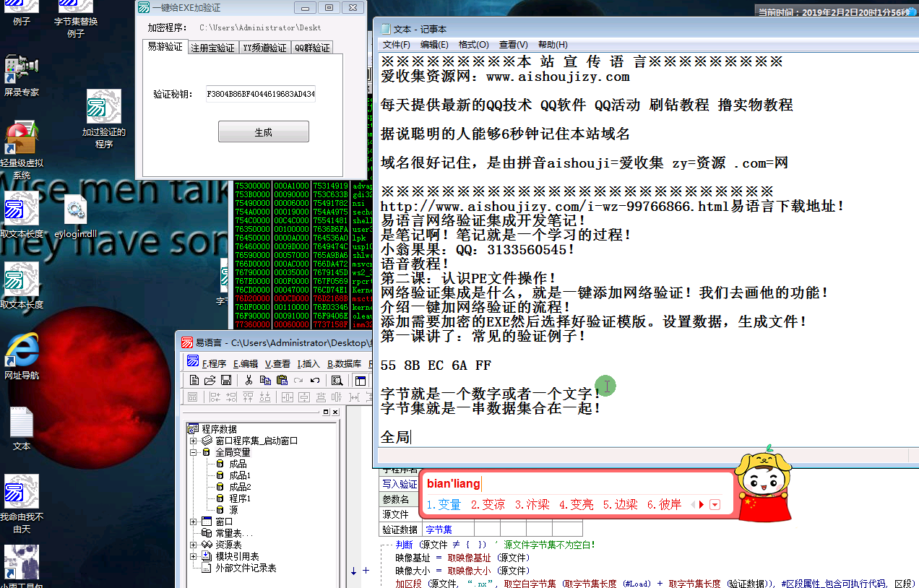Open the F.程序 menu in 易语言
The width and height of the screenshot is (919, 588).
click(x=214, y=363)
